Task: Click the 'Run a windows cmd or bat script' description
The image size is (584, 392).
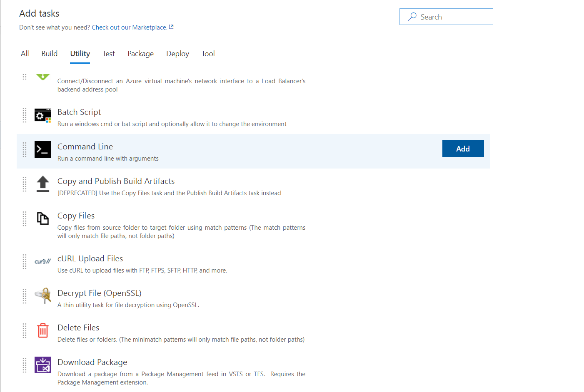Action: [x=172, y=124]
